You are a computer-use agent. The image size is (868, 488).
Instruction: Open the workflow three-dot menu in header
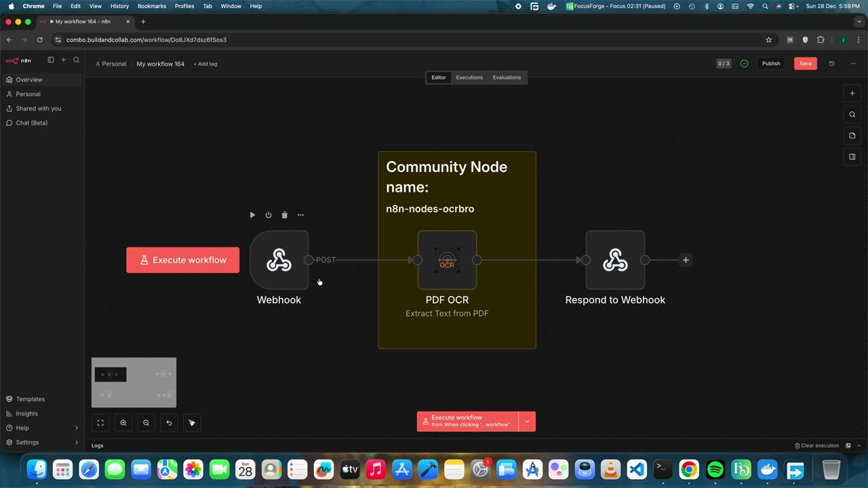[x=853, y=64]
